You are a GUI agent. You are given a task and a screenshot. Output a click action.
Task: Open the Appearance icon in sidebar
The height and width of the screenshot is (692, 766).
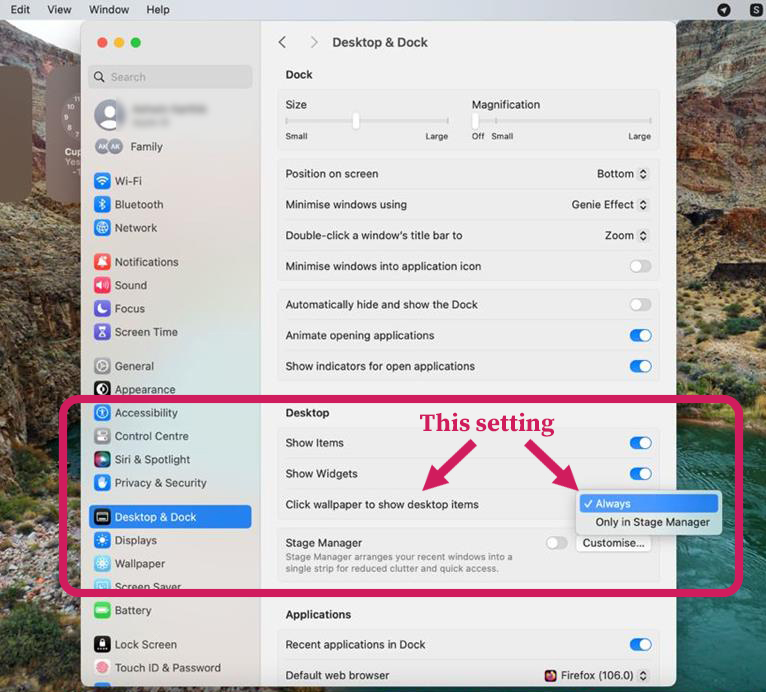pos(102,389)
